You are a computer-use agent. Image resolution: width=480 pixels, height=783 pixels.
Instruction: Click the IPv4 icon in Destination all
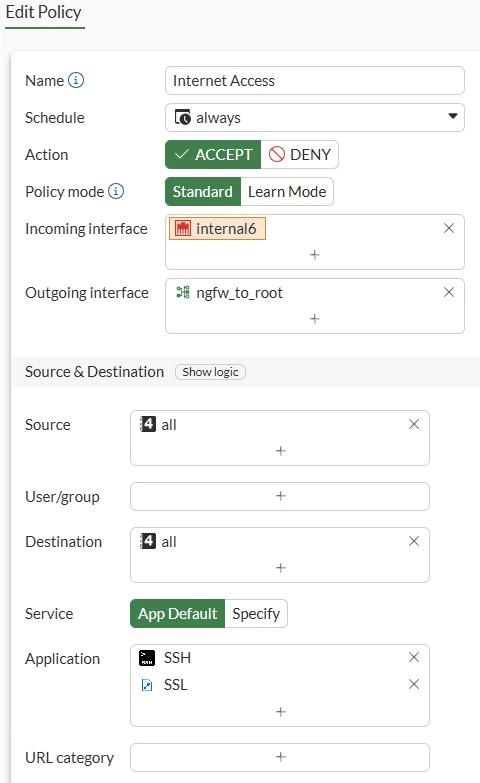pyautogui.click(x=147, y=541)
